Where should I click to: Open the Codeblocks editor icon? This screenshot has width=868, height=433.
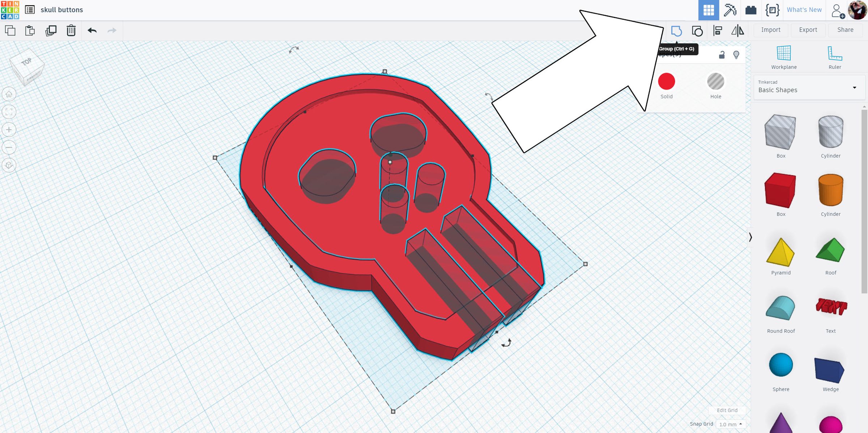coord(773,10)
